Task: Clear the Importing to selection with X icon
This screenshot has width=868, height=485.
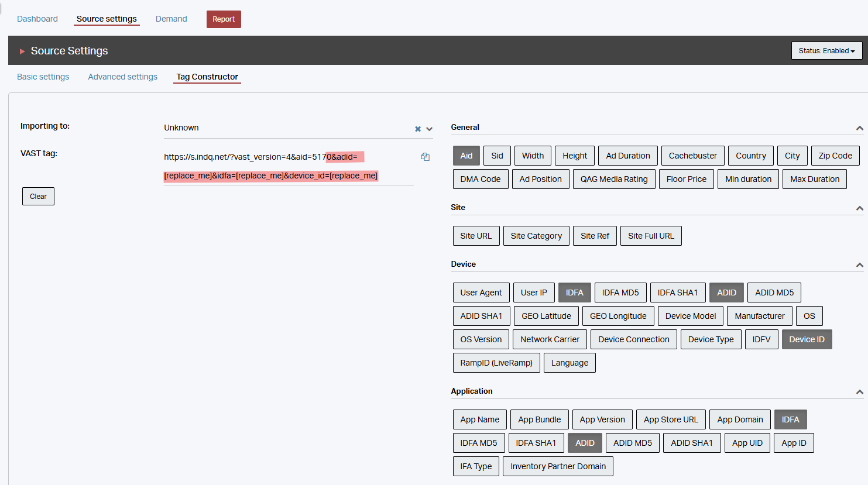Action: (418, 129)
